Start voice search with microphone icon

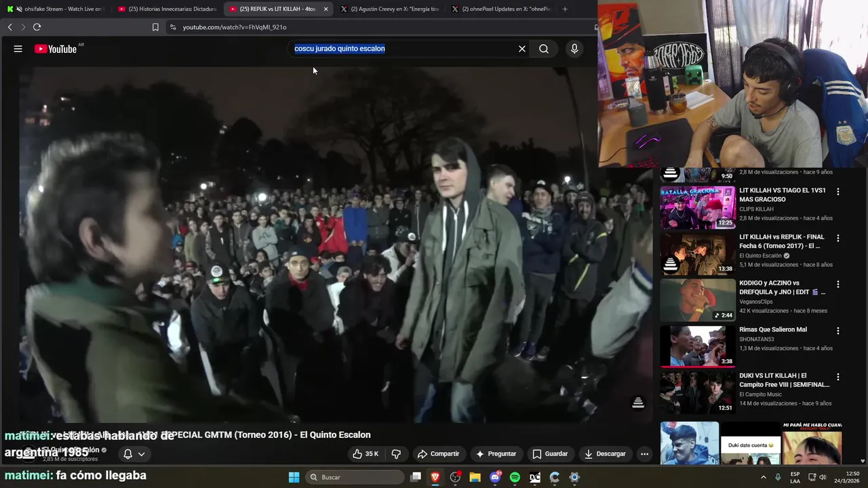pos(574,49)
